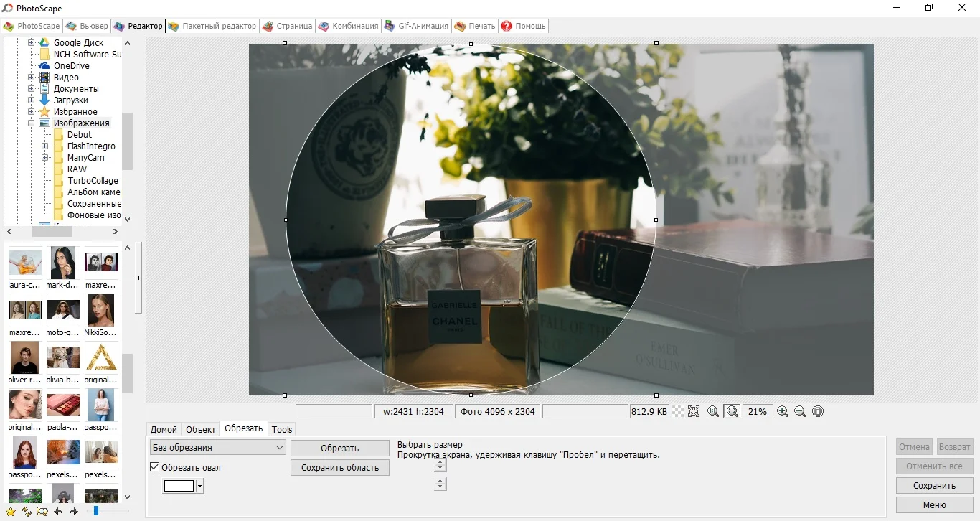This screenshot has width=980, height=521.
Task: Click the 21% zoom level field
Action: click(x=757, y=411)
